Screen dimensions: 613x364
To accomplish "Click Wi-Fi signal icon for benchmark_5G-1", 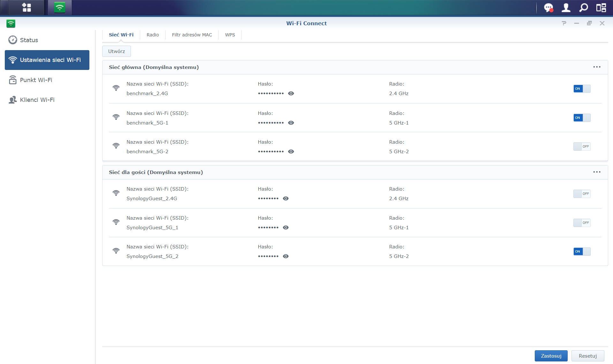I will point(116,117).
